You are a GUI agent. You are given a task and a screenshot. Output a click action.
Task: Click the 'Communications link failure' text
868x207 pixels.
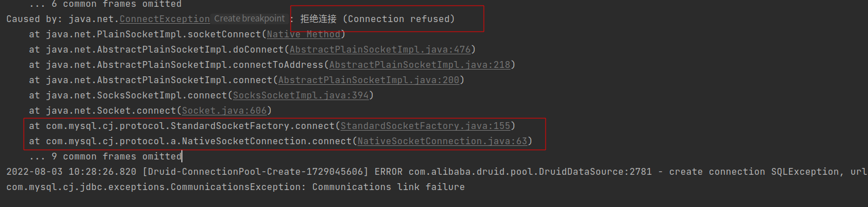coord(388,187)
